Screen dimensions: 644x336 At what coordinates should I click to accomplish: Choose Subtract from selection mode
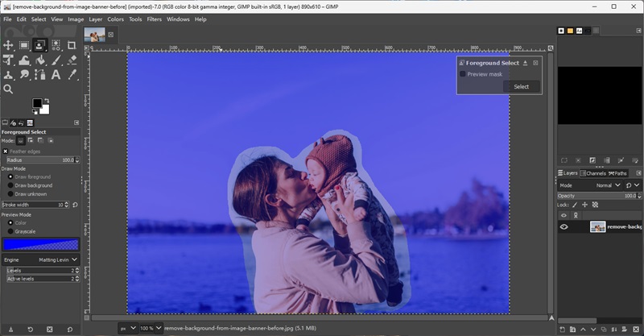[x=40, y=141]
